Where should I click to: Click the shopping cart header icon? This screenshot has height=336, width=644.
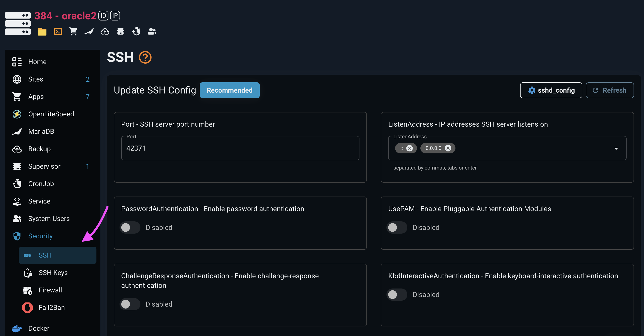click(x=73, y=32)
